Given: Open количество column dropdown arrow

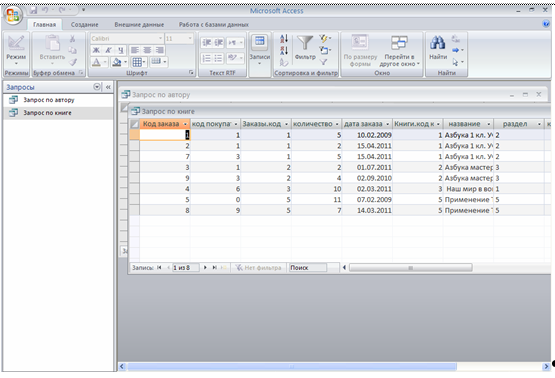Looking at the screenshot, I should click(337, 124).
